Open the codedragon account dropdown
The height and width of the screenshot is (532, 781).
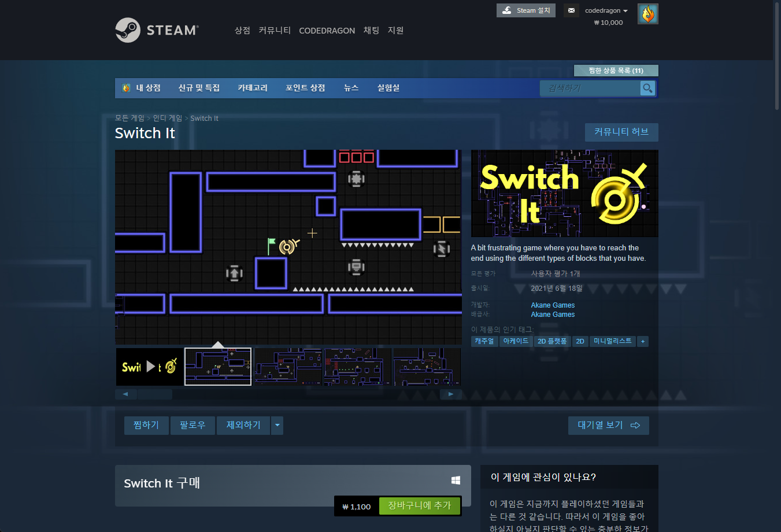(x=606, y=10)
